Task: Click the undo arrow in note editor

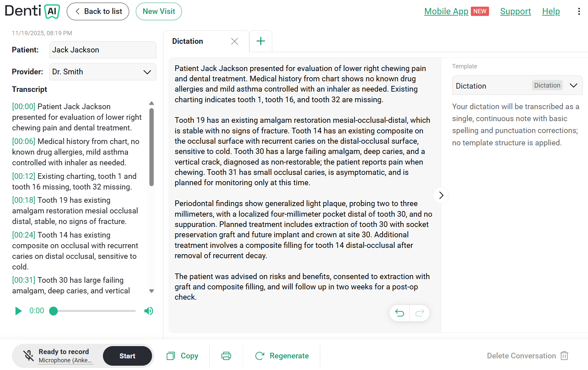Action: click(399, 313)
